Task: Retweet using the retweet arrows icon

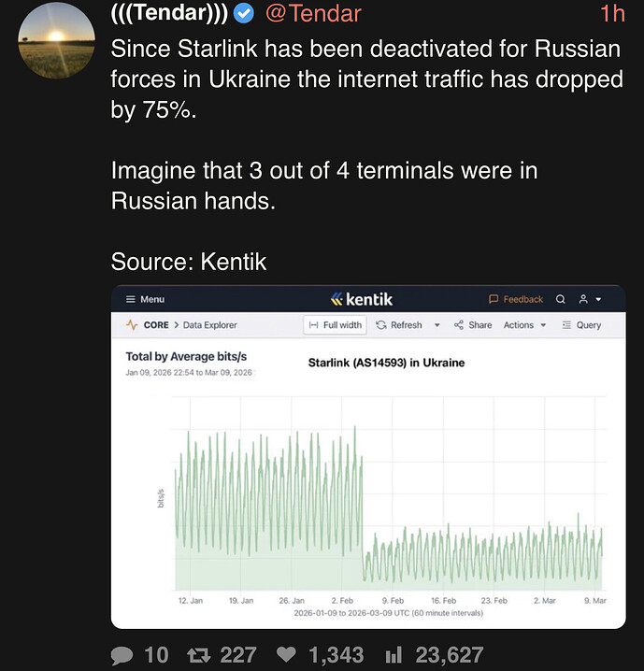Action: point(198,655)
